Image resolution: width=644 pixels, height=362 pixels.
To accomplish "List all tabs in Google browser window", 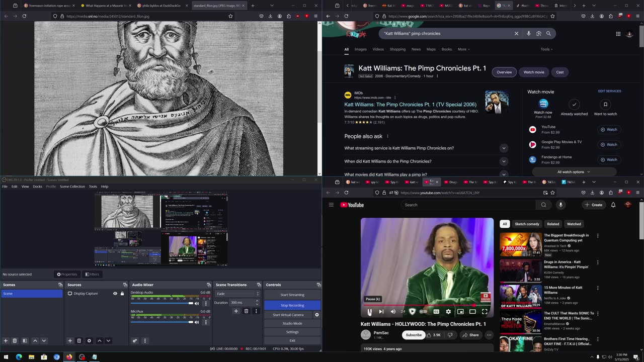I will pyautogui.click(x=594, y=6).
